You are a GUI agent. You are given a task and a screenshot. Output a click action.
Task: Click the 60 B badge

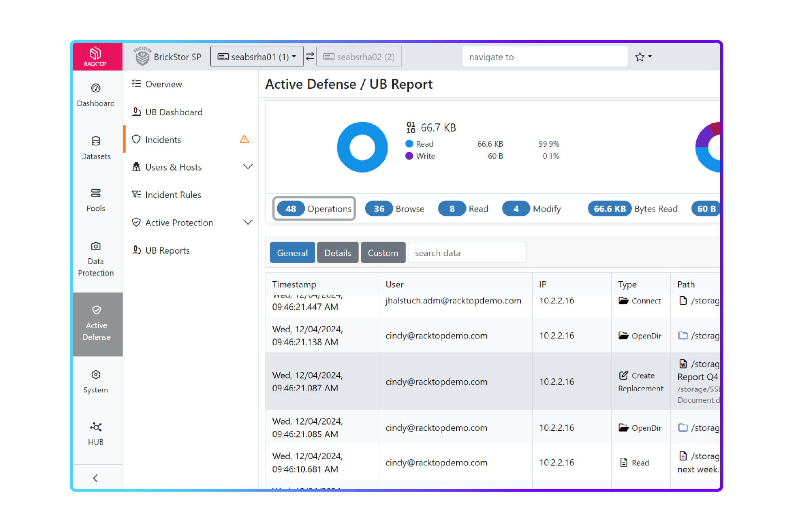(x=706, y=209)
